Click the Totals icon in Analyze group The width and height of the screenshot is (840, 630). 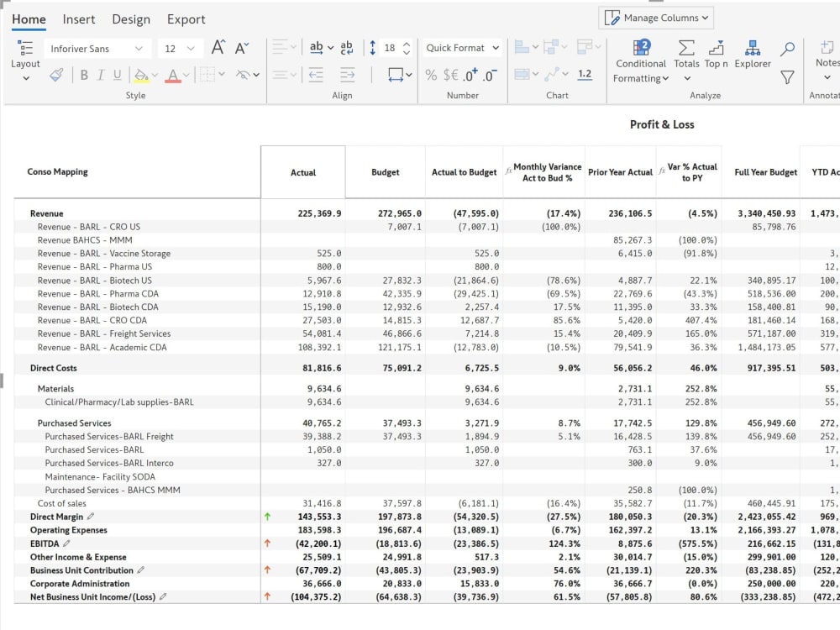686,49
